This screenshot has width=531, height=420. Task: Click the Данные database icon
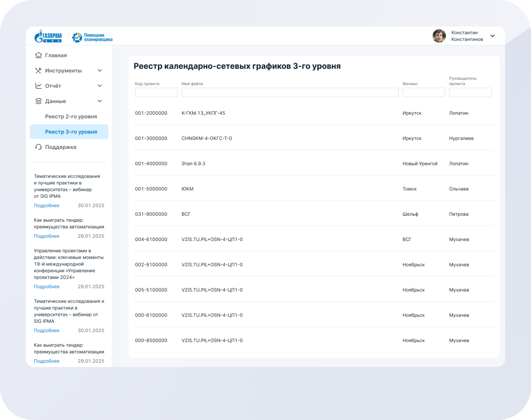click(38, 101)
